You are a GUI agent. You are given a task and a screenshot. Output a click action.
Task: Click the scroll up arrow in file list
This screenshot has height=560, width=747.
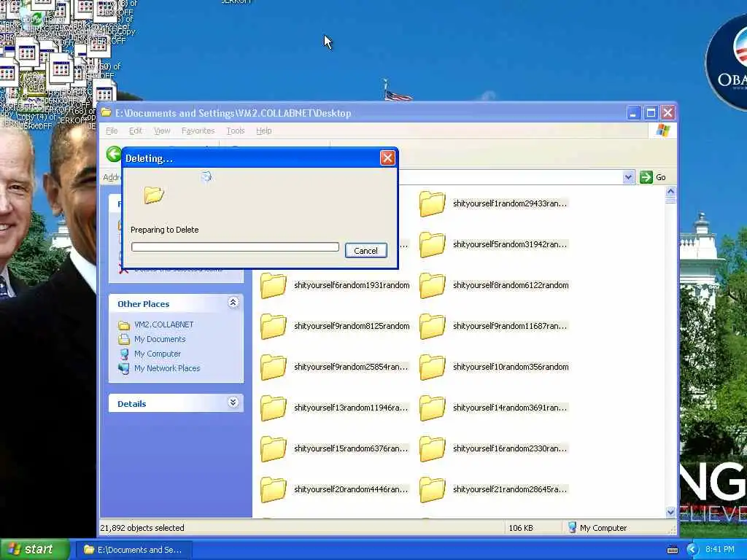pyautogui.click(x=670, y=192)
